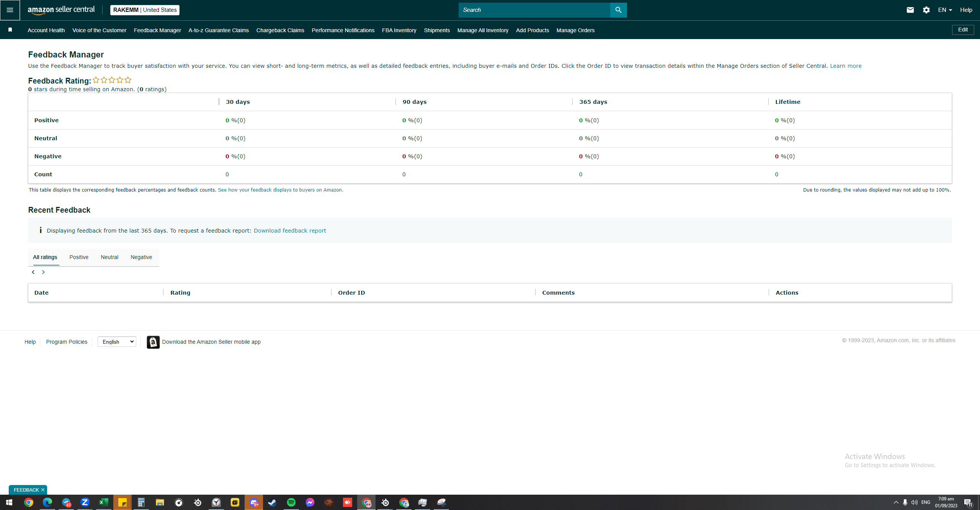
Task: Switch to the All ratings tab
Action: coord(45,257)
